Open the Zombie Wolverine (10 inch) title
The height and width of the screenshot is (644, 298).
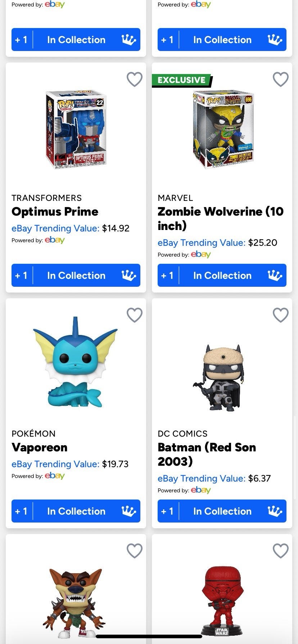[220, 218]
